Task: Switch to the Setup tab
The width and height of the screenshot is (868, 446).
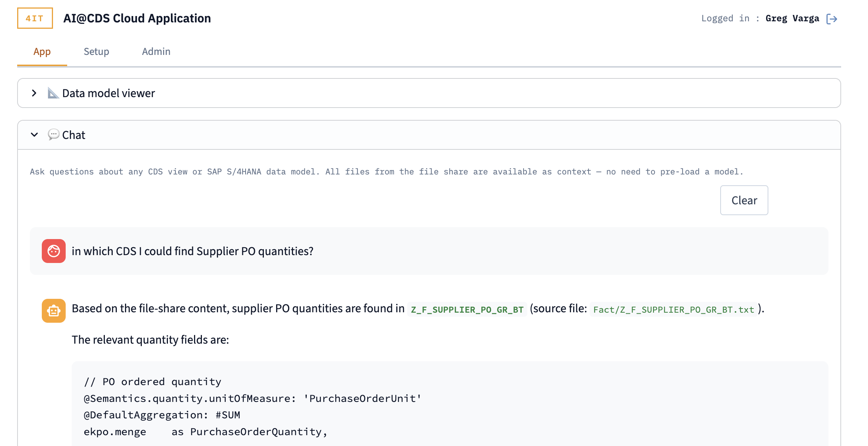Action: (96, 52)
